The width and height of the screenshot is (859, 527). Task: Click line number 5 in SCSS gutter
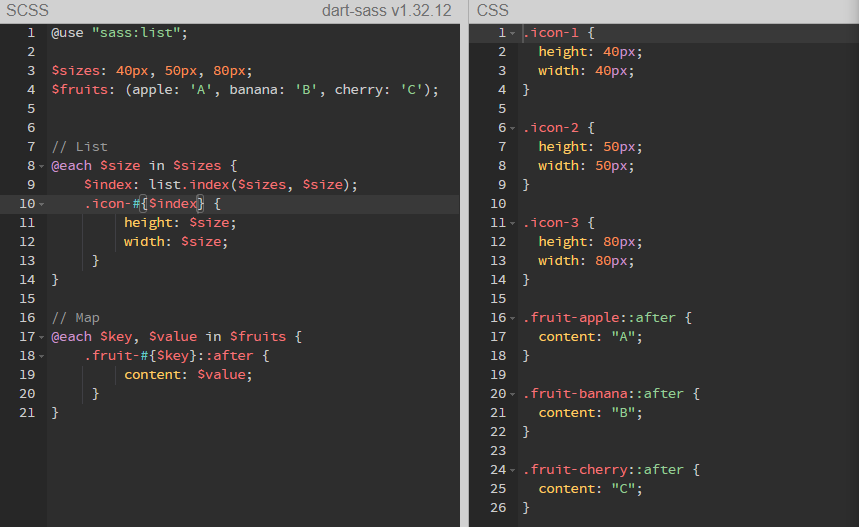click(31, 108)
